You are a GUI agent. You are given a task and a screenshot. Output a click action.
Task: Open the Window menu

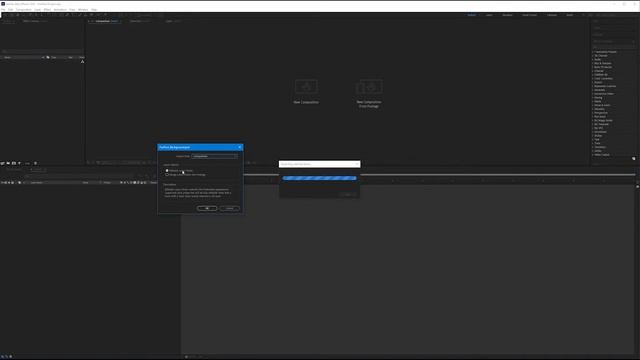click(x=83, y=9)
